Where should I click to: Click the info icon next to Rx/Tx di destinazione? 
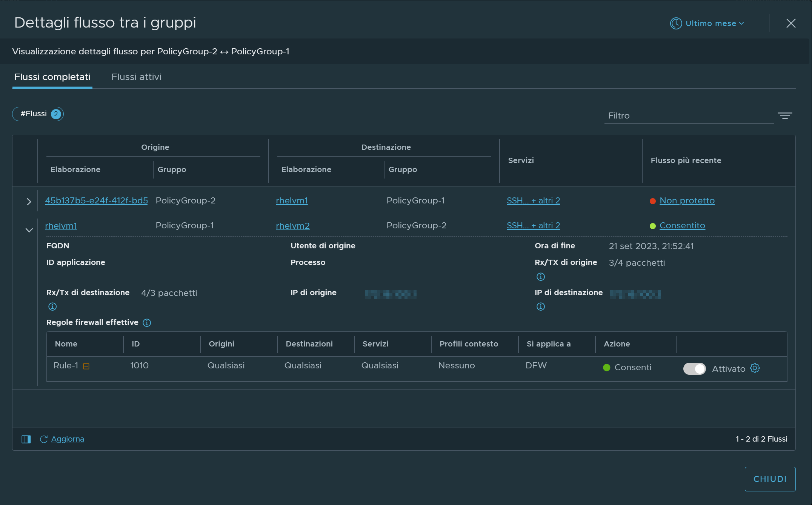(51, 305)
